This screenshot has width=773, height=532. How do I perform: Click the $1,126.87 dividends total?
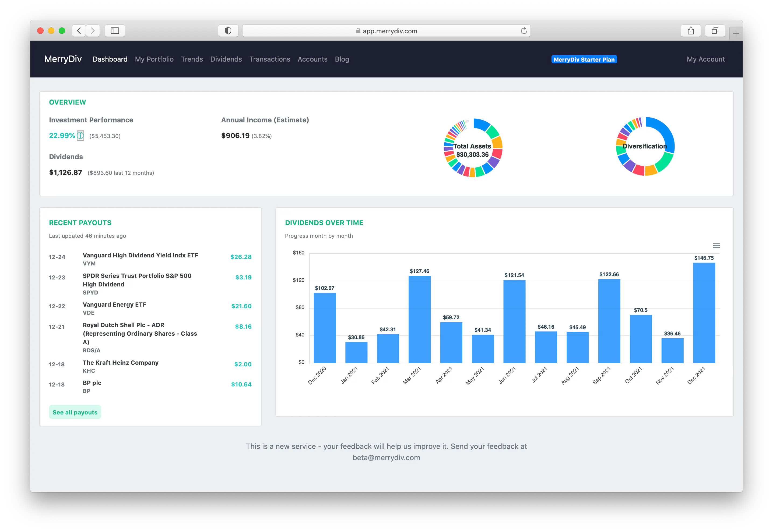tap(65, 173)
